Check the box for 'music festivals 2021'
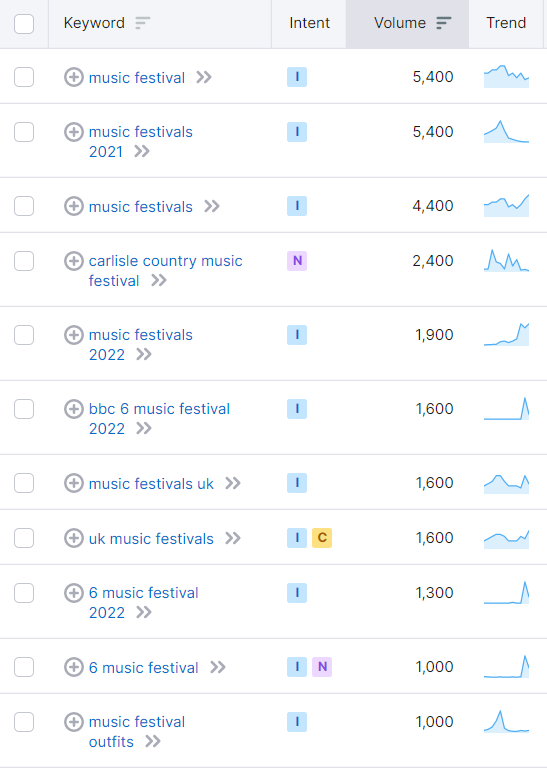547x782 pixels. click(24, 132)
